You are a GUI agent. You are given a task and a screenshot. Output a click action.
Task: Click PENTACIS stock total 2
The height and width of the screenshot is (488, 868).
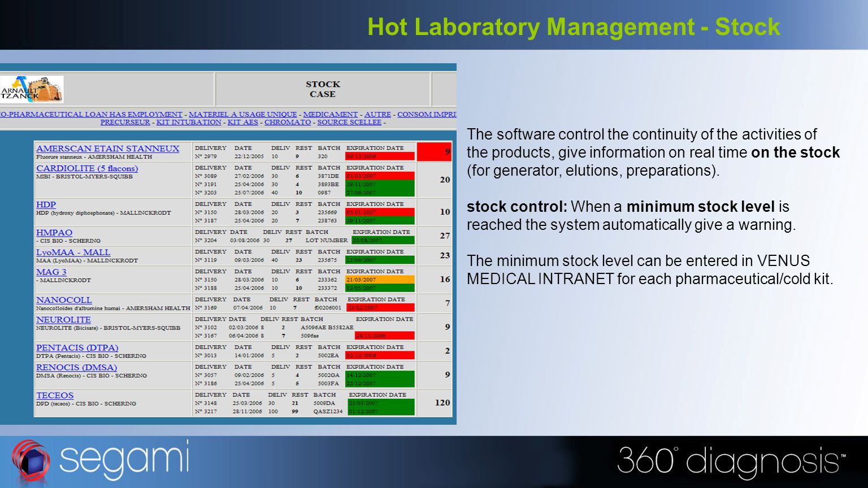point(448,351)
